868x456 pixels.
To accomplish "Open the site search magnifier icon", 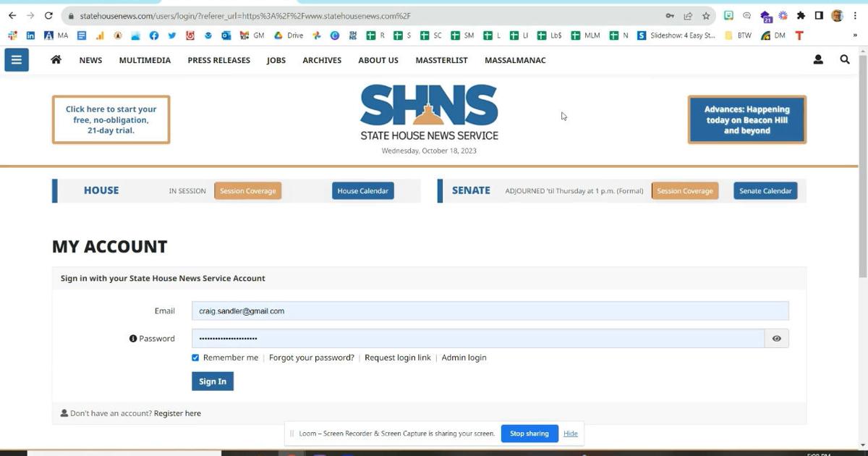I will (x=845, y=60).
